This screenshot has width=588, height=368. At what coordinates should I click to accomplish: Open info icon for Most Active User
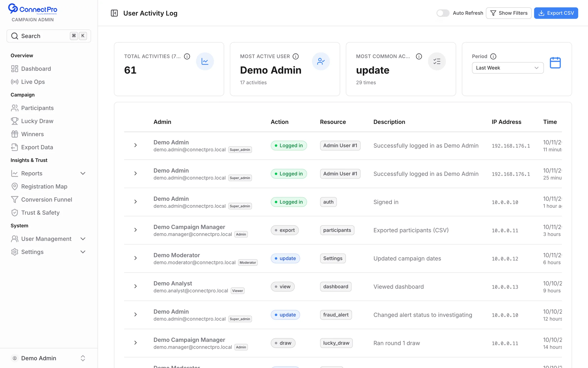click(296, 56)
